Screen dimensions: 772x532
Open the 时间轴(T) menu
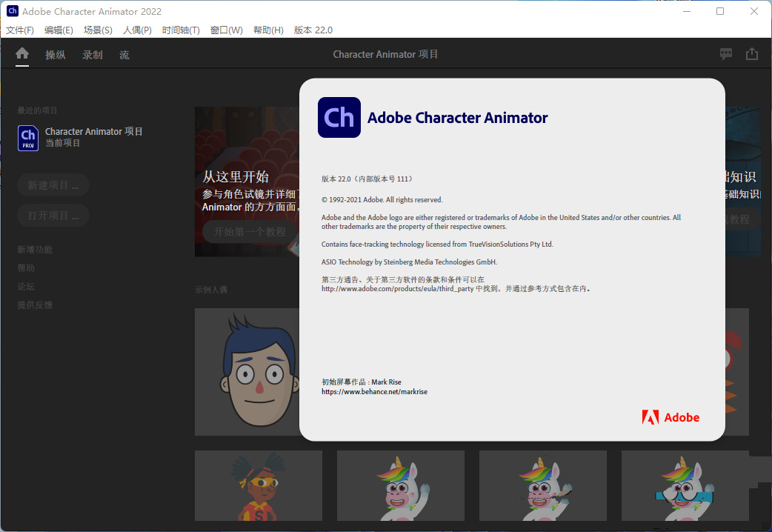coord(181,30)
